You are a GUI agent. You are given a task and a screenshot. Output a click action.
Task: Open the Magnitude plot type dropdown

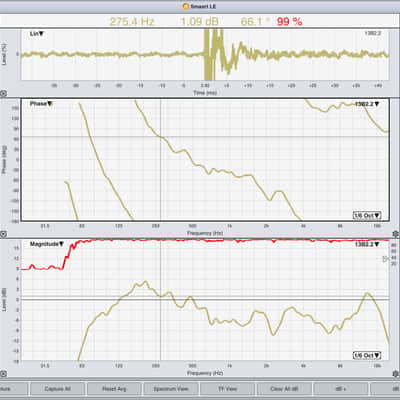[x=47, y=244]
